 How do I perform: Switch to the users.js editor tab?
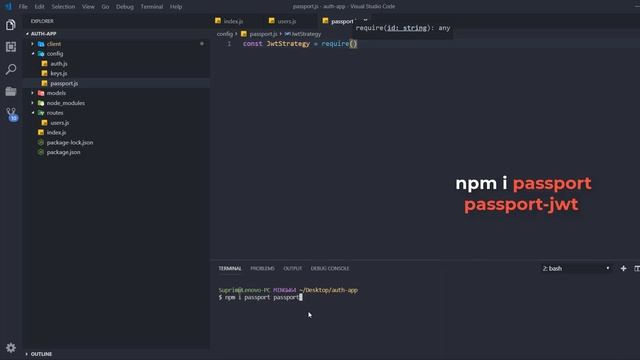tap(287, 21)
